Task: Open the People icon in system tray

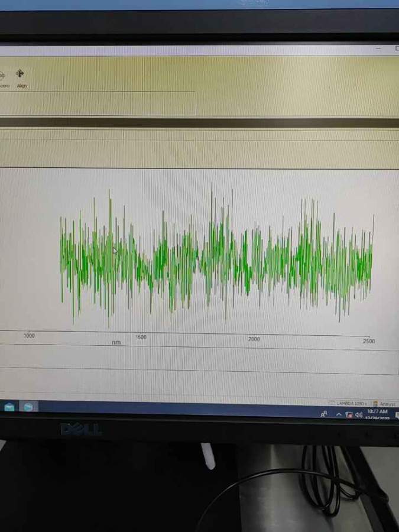Action: pos(325,414)
